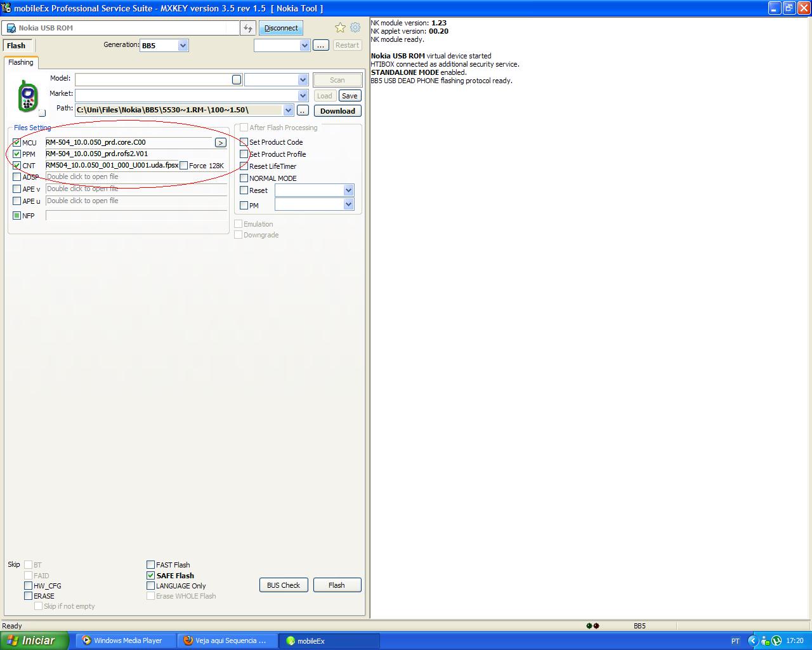
Task: Open the Generation BB5 dropdown
Action: tap(183, 46)
